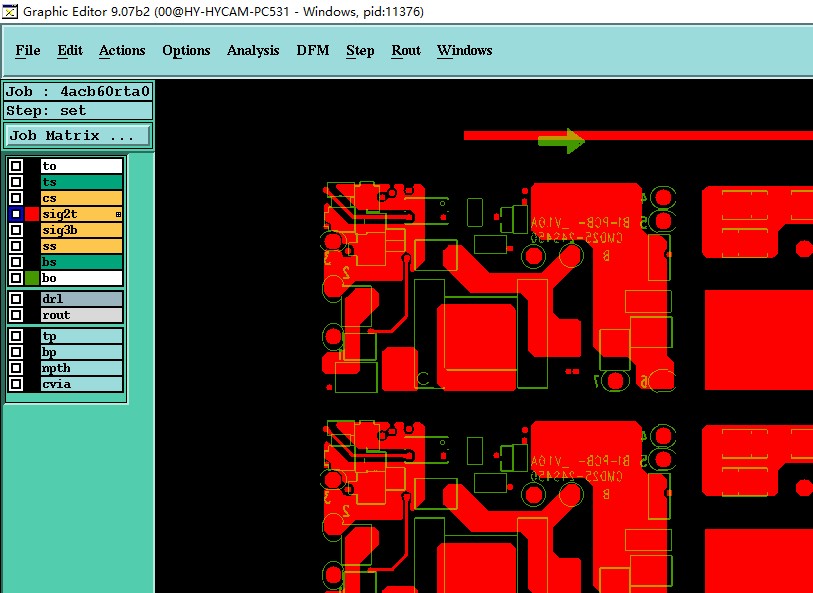The width and height of the screenshot is (813, 593).
Task: Select the npth layer name
Action: [x=81, y=369]
